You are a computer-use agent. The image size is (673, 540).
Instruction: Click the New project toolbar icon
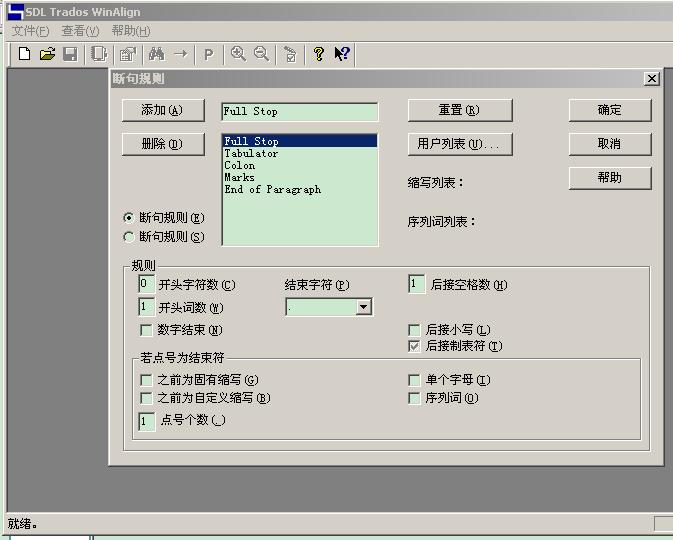[24, 54]
